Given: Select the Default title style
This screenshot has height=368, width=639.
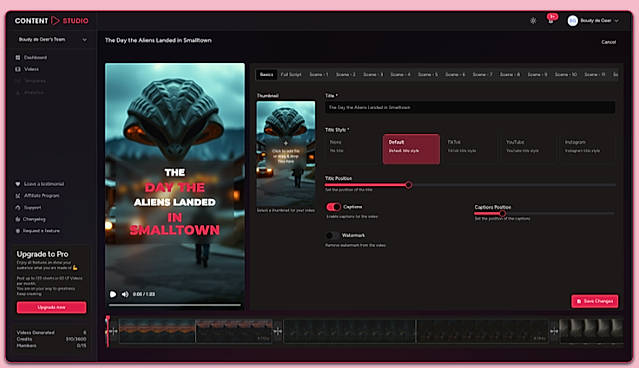Looking at the screenshot, I should (411, 149).
